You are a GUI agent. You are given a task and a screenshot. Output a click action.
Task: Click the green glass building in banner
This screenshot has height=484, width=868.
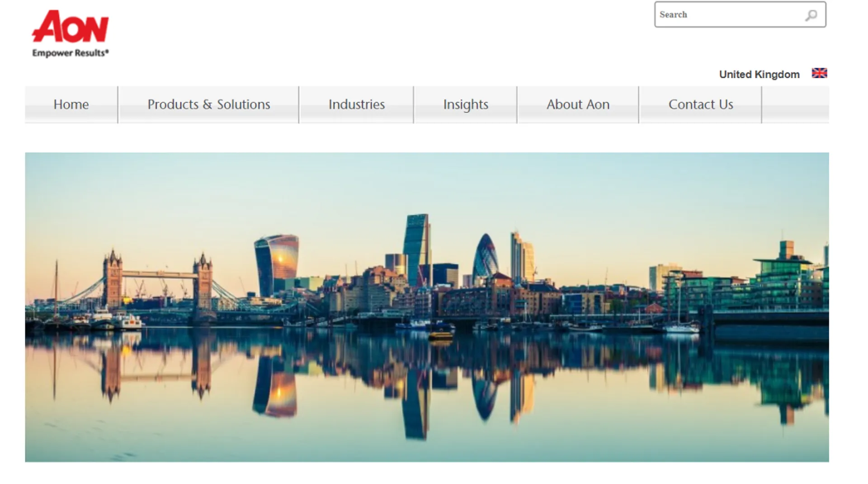(x=786, y=278)
